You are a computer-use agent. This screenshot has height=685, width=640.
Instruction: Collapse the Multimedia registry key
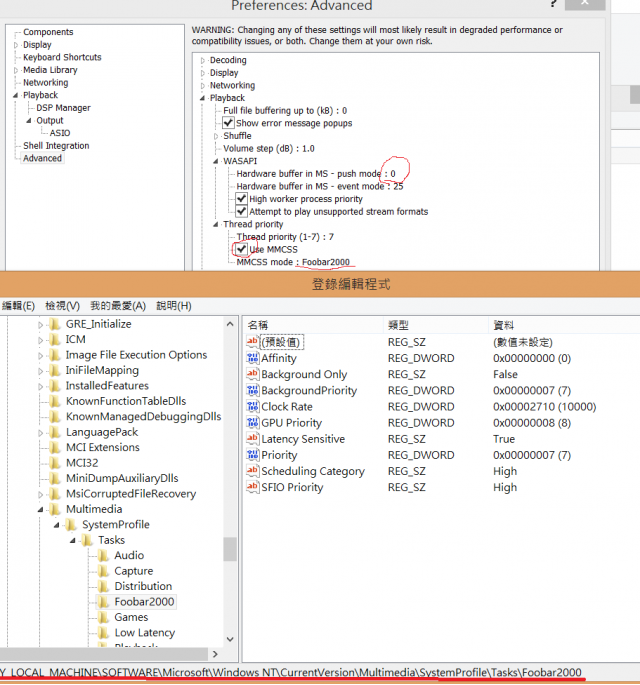[x=41, y=509]
